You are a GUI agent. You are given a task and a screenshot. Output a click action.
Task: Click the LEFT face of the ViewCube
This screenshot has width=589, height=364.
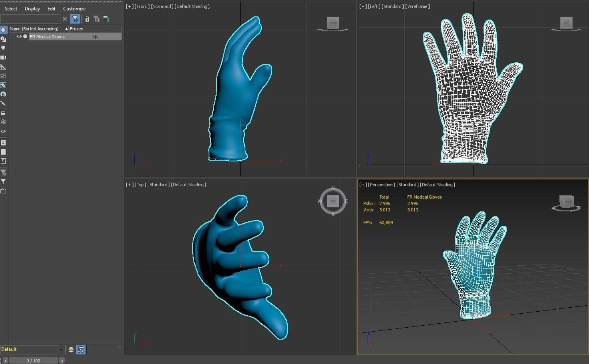pyautogui.click(x=566, y=23)
